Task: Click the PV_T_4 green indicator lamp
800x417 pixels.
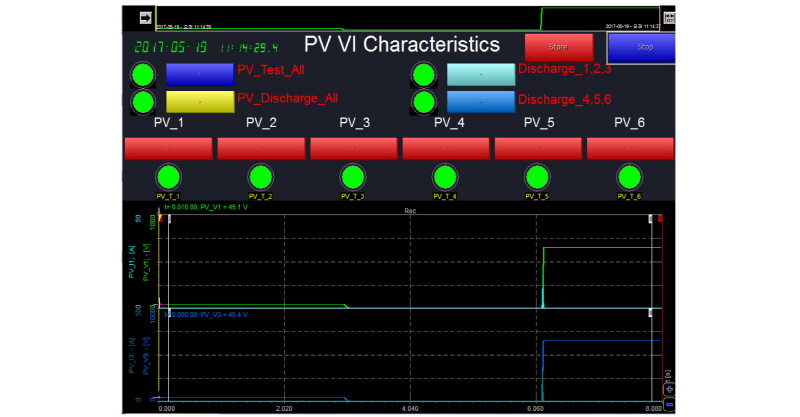Action: (x=445, y=177)
